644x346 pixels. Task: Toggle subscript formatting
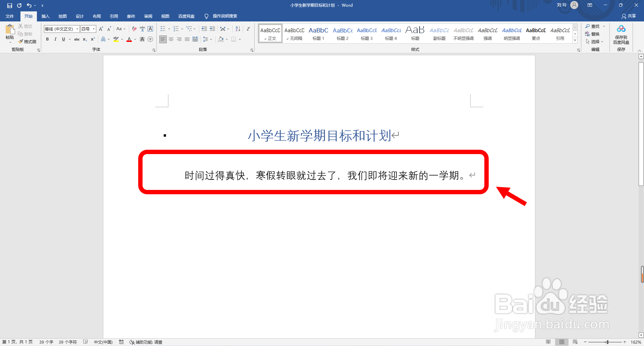point(85,39)
